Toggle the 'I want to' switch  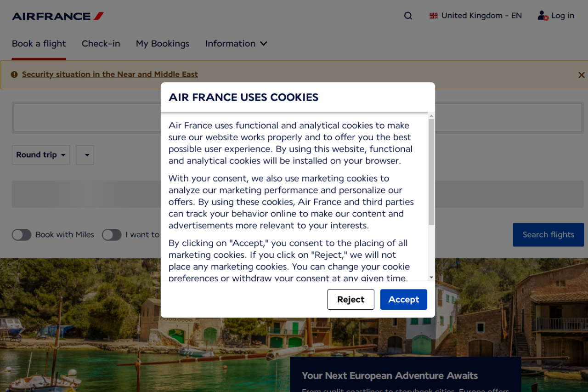coord(112,235)
